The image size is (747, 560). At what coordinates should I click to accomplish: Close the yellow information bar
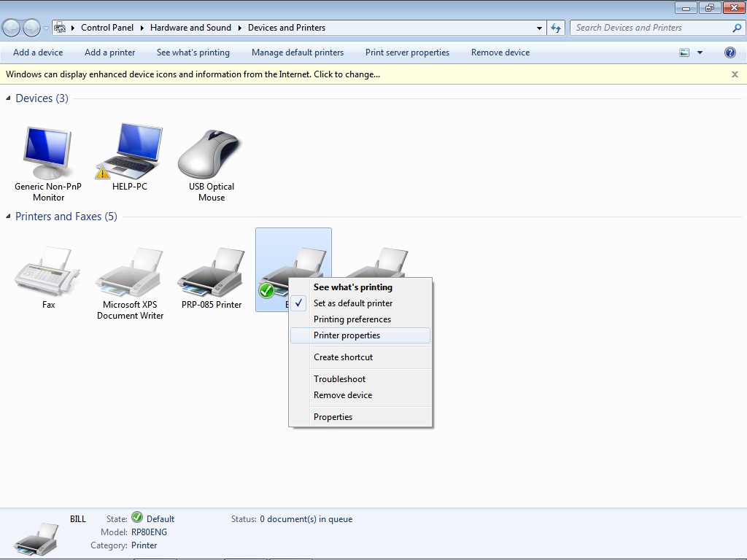coord(735,74)
